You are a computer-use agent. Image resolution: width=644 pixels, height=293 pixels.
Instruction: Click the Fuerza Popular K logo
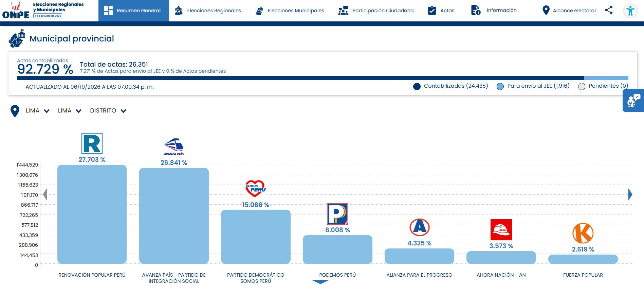(x=583, y=233)
